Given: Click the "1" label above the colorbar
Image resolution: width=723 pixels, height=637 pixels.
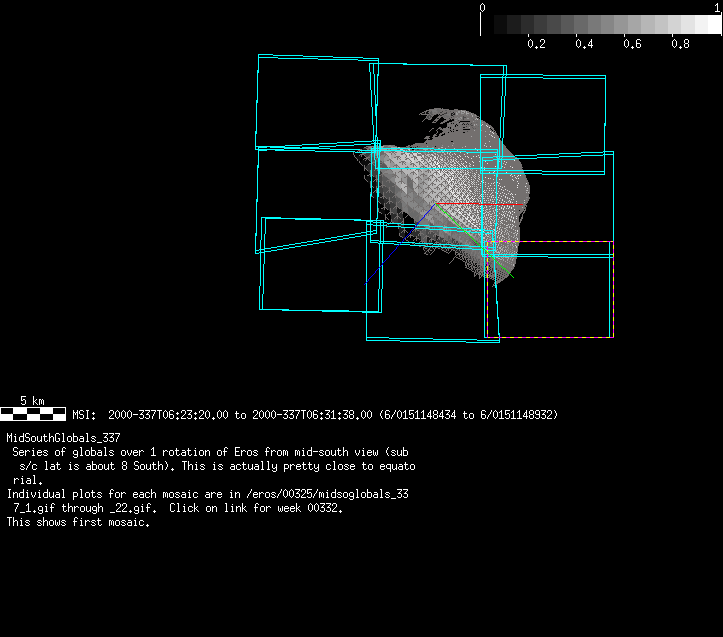Looking at the screenshot, I should [x=717, y=7].
